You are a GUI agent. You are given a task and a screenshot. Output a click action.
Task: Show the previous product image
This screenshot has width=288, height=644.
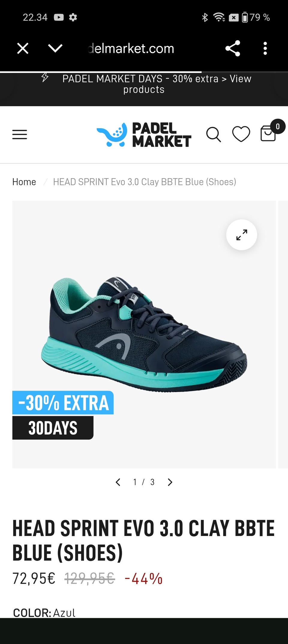coord(118,482)
